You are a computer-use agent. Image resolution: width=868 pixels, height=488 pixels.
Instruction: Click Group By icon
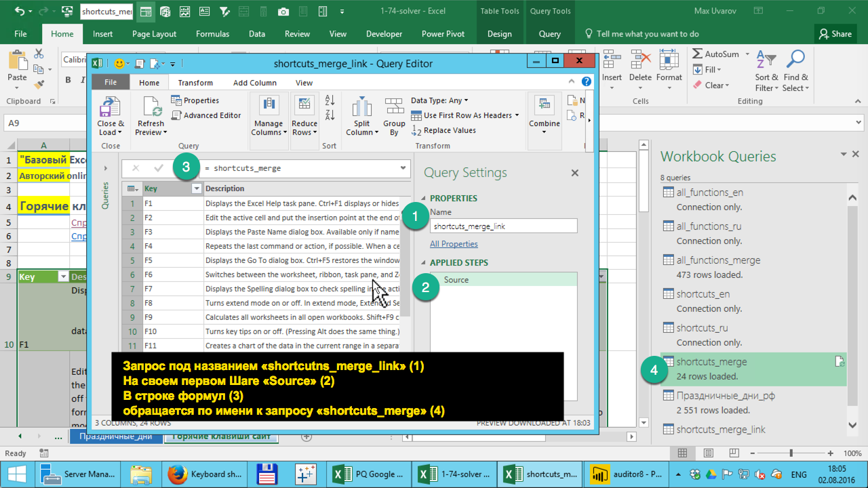tap(394, 106)
